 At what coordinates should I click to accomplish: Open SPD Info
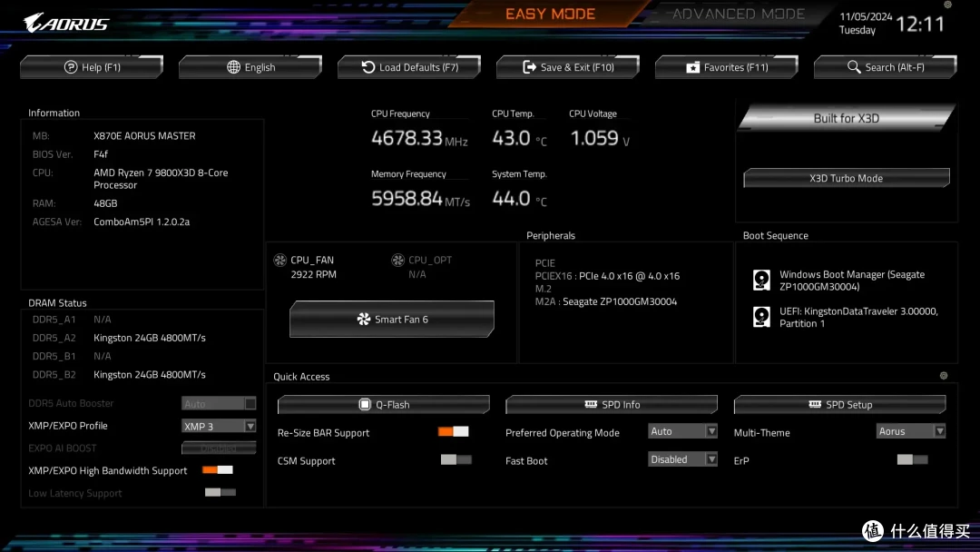[612, 404]
